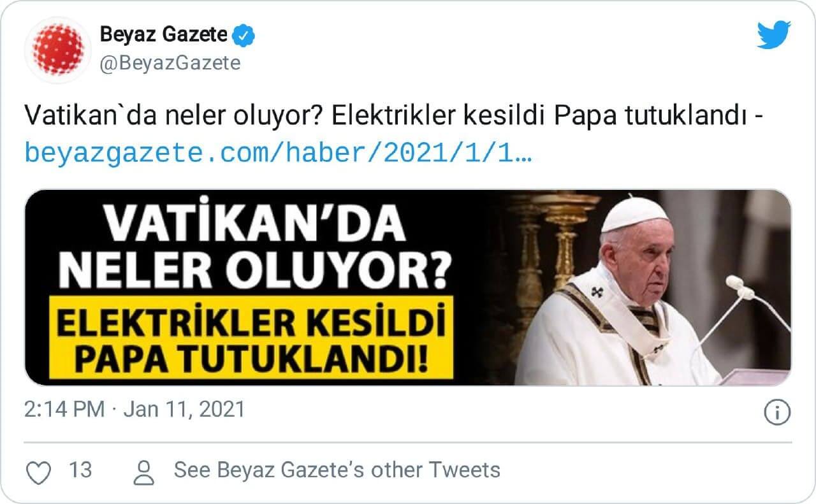This screenshot has width=816, height=504.
Task: Click the white skullcap in the photo
Action: (634, 213)
